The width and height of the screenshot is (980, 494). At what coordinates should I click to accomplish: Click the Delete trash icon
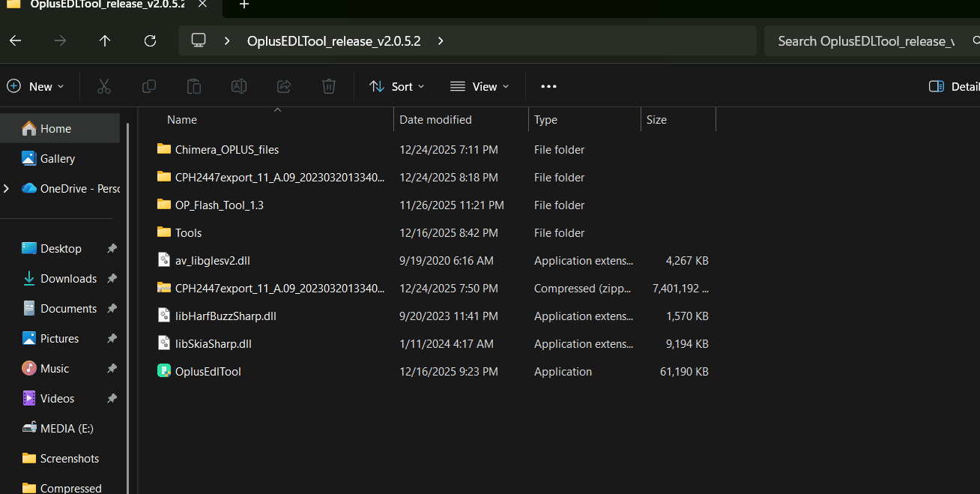(329, 86)
